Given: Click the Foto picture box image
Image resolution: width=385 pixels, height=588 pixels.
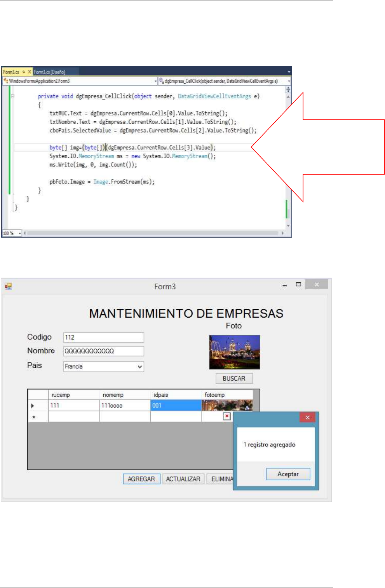Looking at the screenshot, I should click(235, 352).
